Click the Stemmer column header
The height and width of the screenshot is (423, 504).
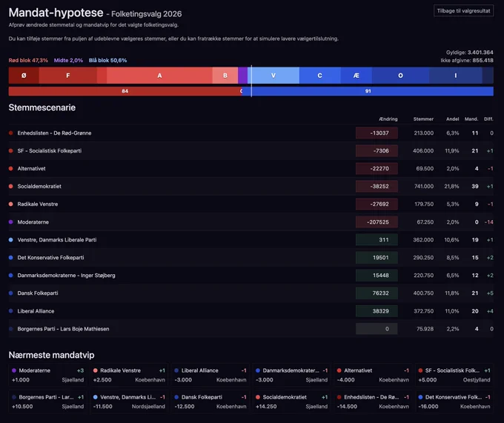tap(423, 119)
